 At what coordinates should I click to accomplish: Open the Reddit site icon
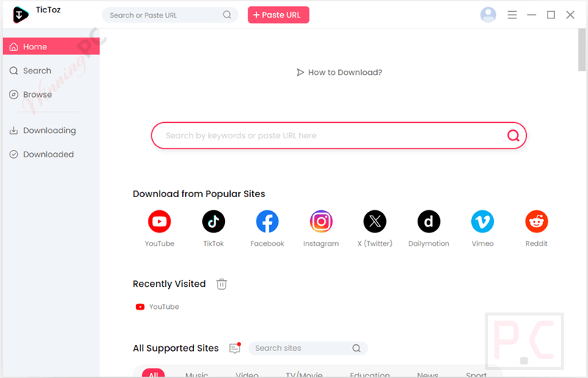point(537,221)
